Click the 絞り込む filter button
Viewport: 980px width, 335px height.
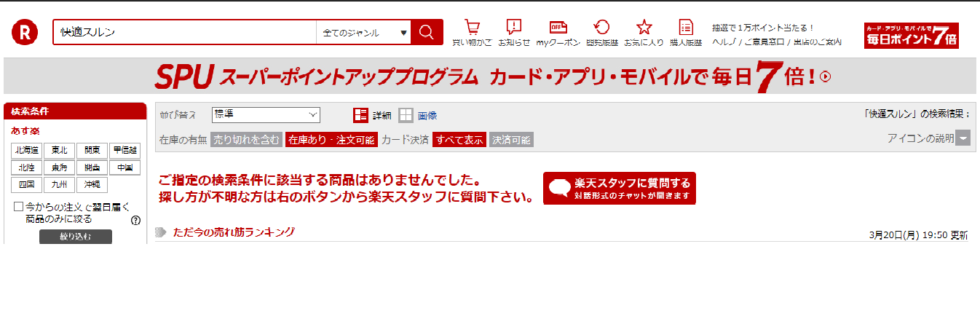point(76,237)
